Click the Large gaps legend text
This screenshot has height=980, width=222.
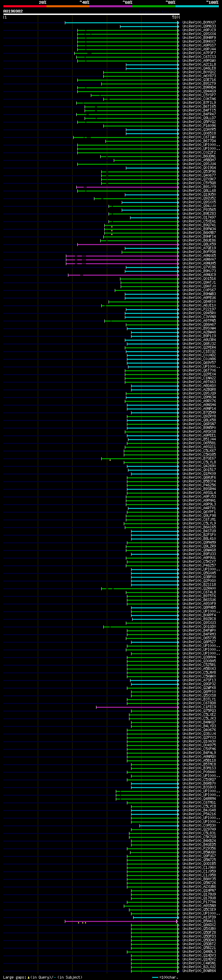[15, 977]
